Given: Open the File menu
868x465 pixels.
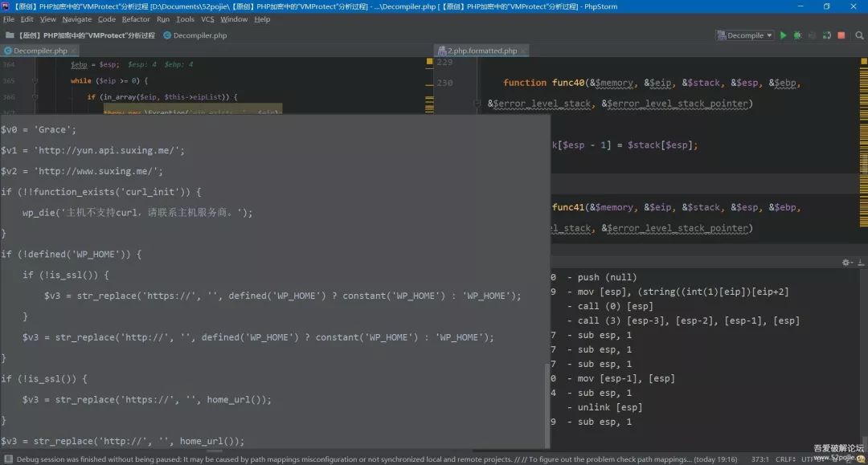Looking at the screenshot, I should coord(9,19).
